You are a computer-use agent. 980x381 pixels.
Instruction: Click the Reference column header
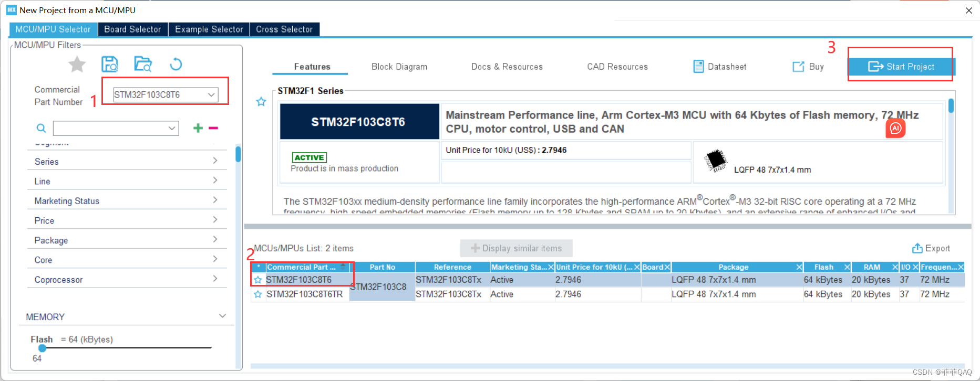point(452,267)
